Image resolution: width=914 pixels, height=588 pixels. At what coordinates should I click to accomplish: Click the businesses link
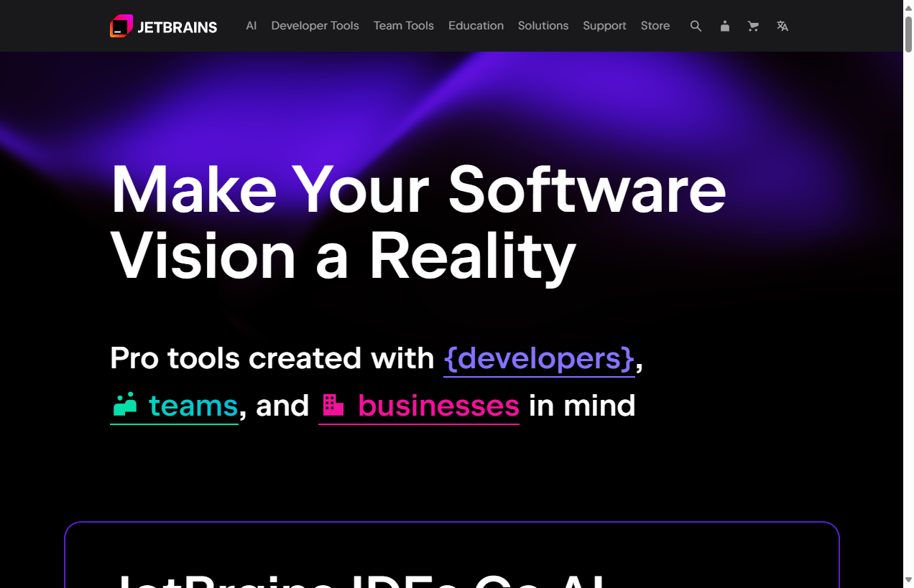pyautogui.click(x=438, y=404)
